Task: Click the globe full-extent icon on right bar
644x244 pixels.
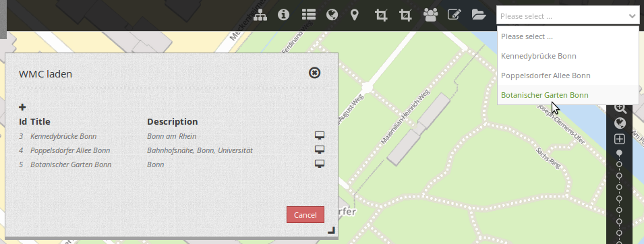Action: click(620, 123)
